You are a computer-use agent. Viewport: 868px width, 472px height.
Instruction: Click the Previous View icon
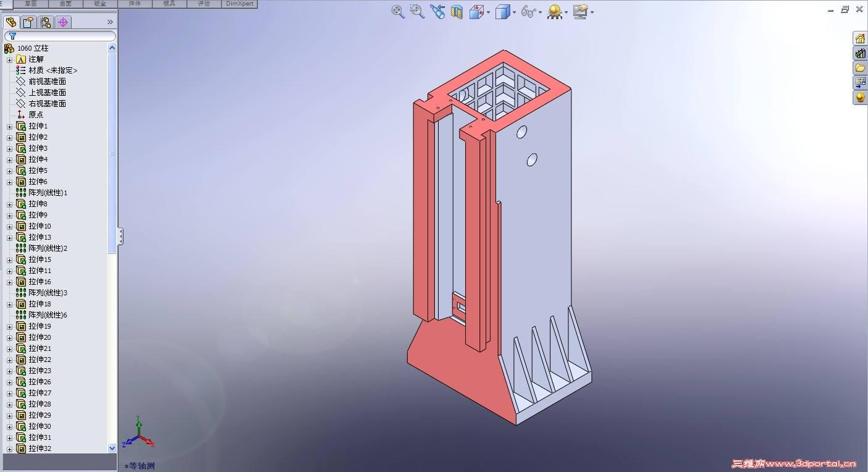coord(437,11)
